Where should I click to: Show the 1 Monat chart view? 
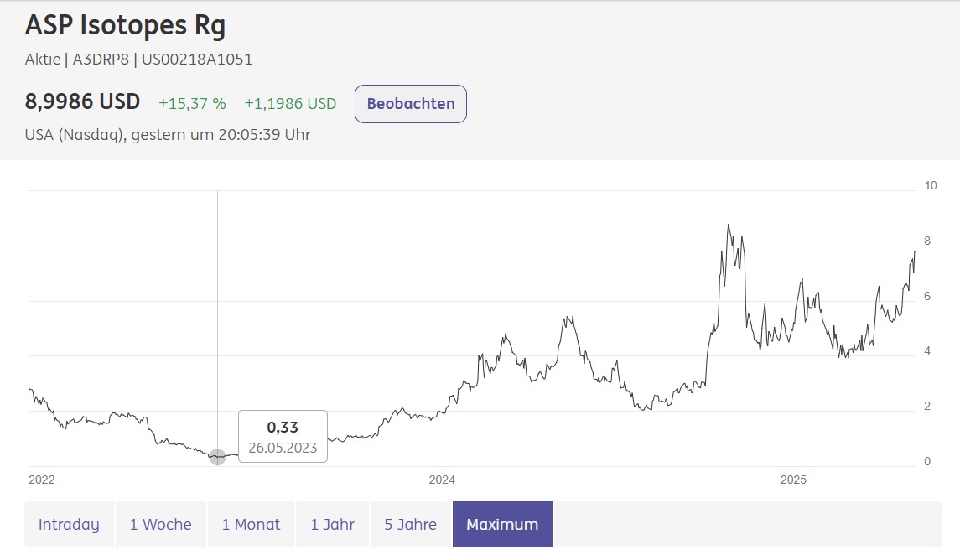251,525
